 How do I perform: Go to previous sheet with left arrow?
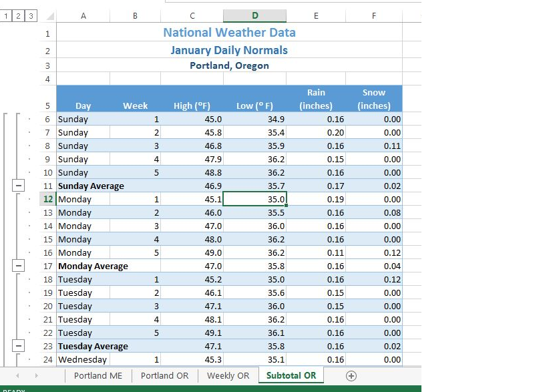coord(17,375)
